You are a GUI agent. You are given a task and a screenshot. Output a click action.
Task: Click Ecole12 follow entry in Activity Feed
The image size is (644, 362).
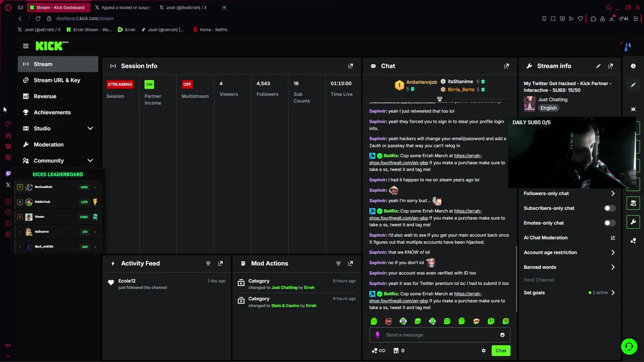(x=167, y=284)
